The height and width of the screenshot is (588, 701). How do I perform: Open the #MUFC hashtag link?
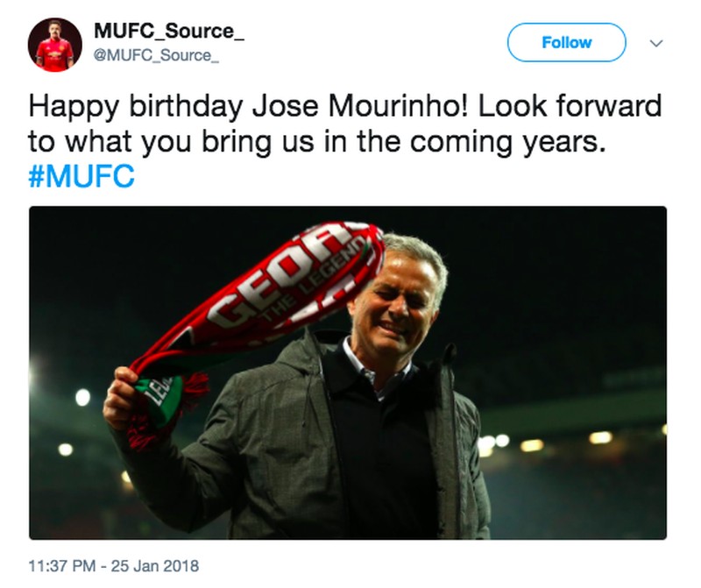tap(81, 177)
